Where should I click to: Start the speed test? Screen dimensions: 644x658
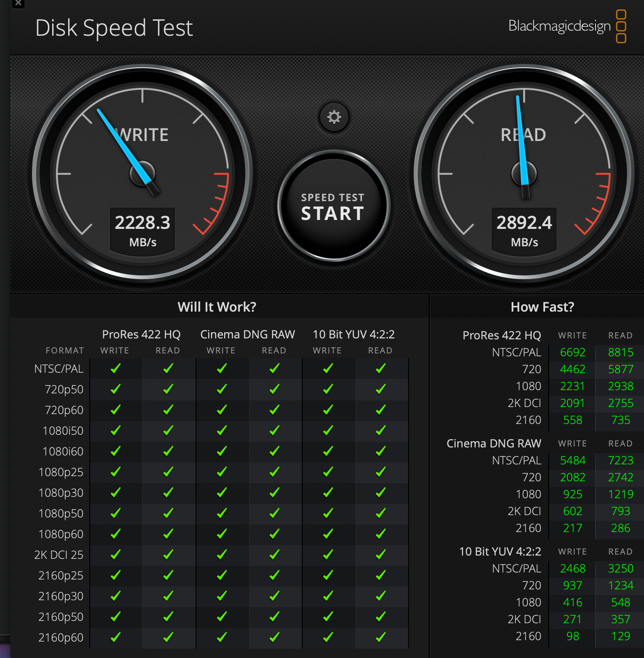(x=333, y=205)
